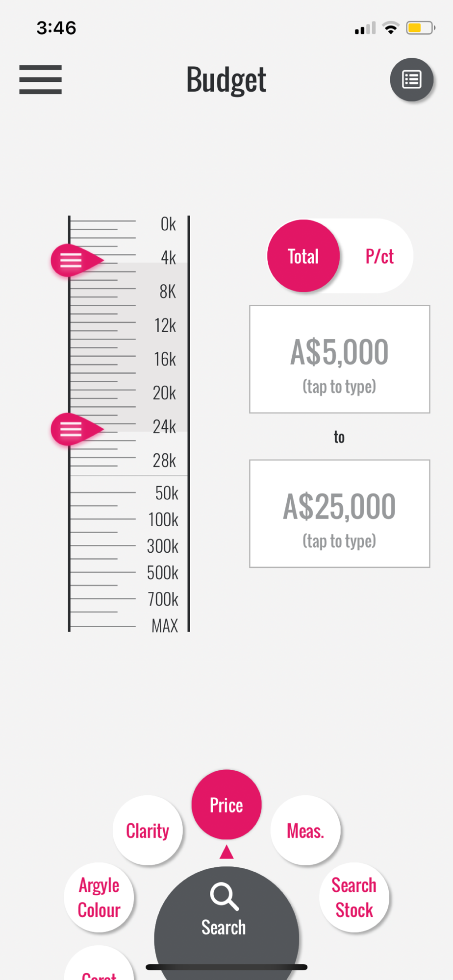This screenshot has height=980, width=453.
Task: Open the hamburger menu
Action: [40, 79]
